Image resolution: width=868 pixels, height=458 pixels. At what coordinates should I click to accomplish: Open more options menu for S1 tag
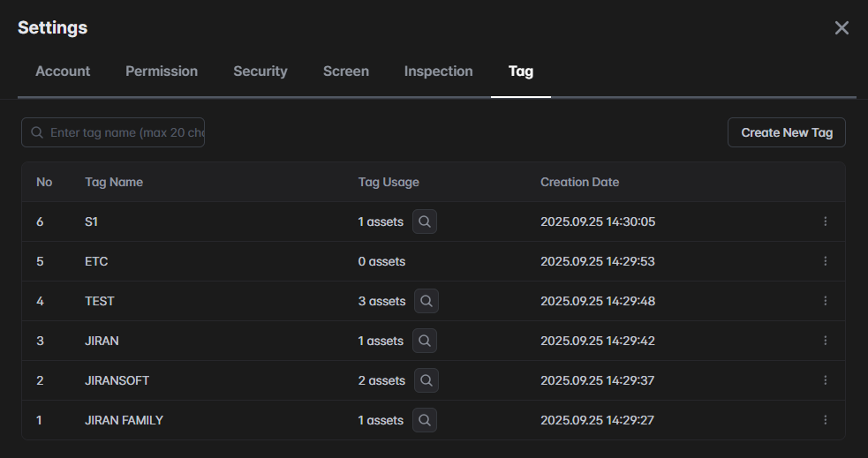click(826, 221)
